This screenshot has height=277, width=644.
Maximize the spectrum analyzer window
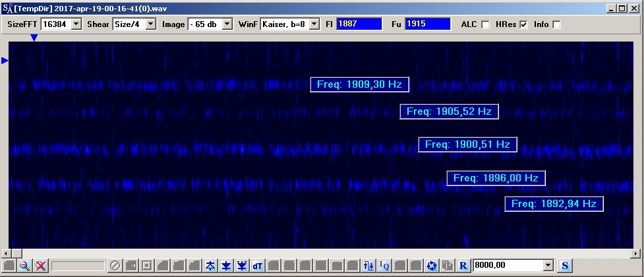pos(622,8)
